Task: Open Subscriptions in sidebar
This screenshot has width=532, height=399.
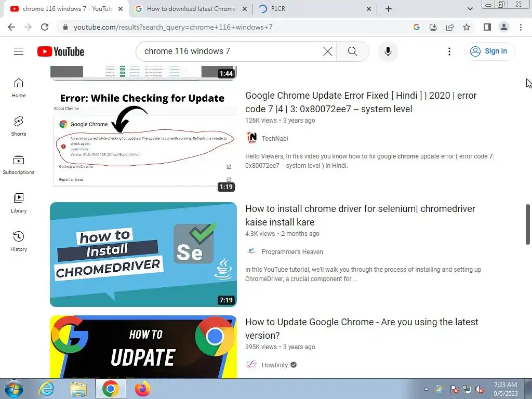Action: (x=19, y=165)
